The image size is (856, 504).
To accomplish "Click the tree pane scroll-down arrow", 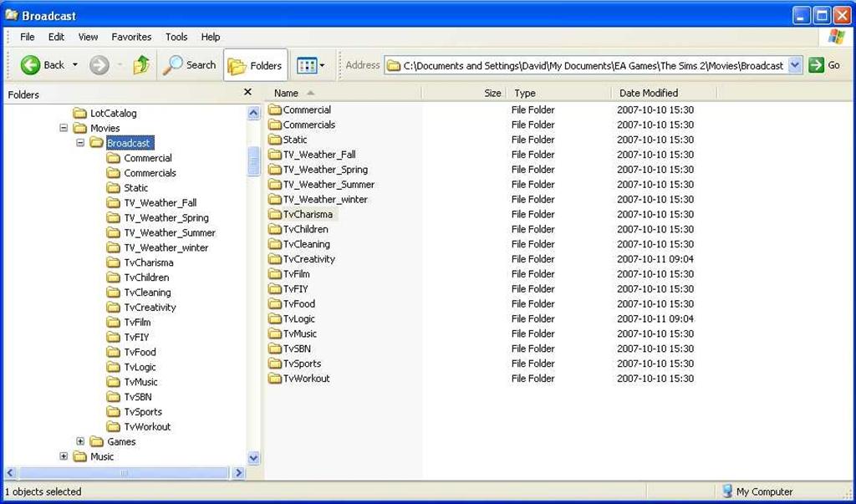I will coord(253,457).
